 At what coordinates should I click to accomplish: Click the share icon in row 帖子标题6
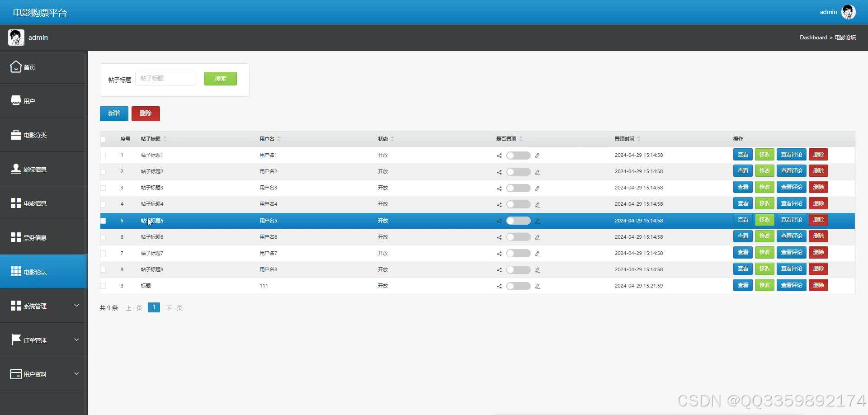499,237
